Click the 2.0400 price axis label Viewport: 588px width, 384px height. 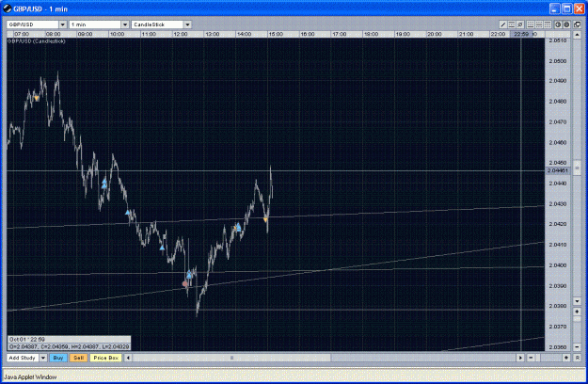pyautogui.click(x=558, y=265)
